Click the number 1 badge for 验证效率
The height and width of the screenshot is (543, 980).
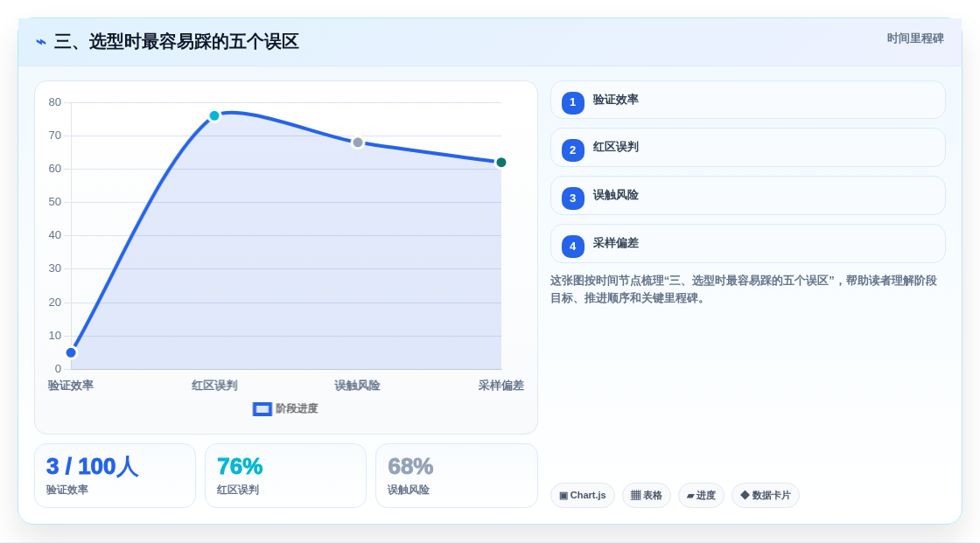[x=572, y=102]
